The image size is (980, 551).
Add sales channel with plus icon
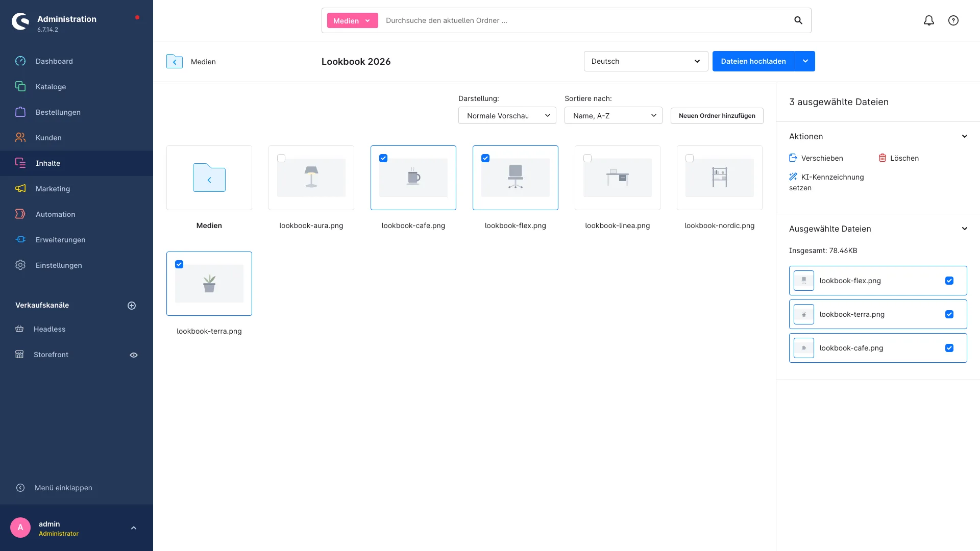[132, 306]
